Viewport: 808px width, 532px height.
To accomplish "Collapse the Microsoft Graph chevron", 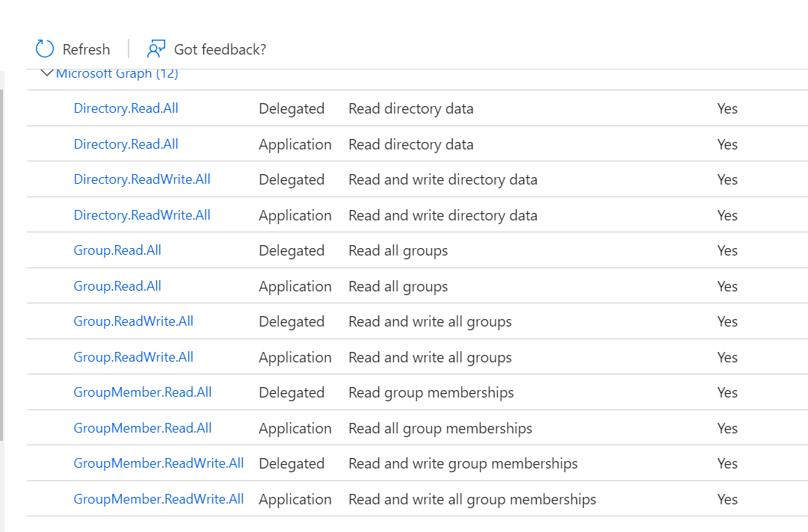I will (47, 73).
